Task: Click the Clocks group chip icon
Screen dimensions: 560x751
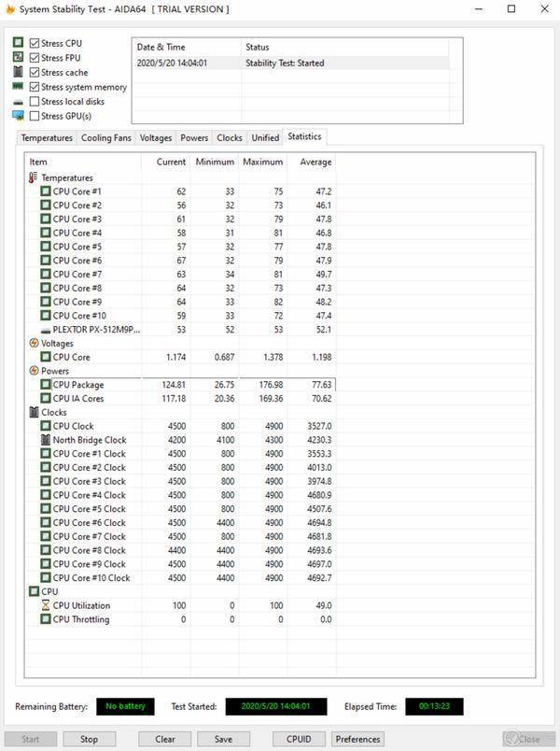Action: tap(34, 412)
